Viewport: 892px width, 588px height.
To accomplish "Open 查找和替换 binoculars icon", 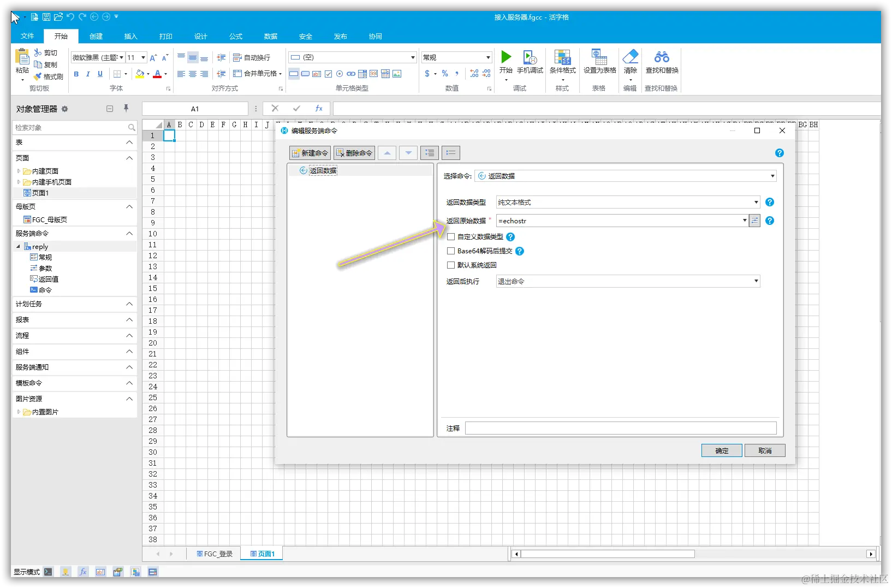I will 662,57.
